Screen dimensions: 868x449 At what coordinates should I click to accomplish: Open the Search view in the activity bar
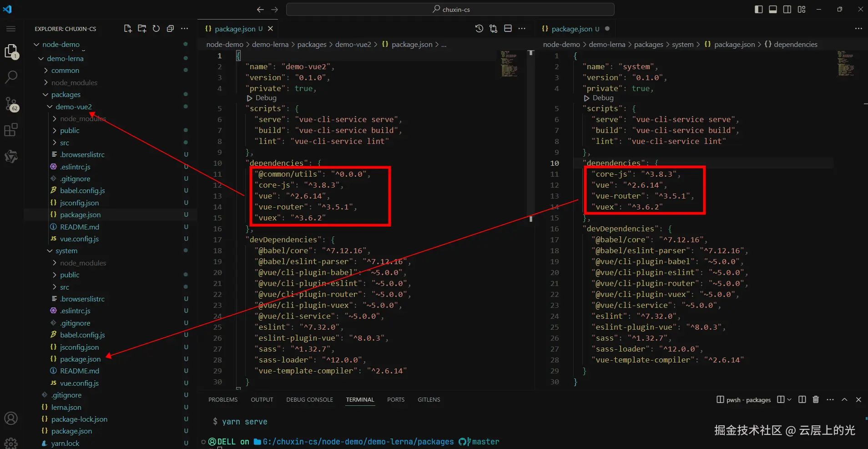11,77
